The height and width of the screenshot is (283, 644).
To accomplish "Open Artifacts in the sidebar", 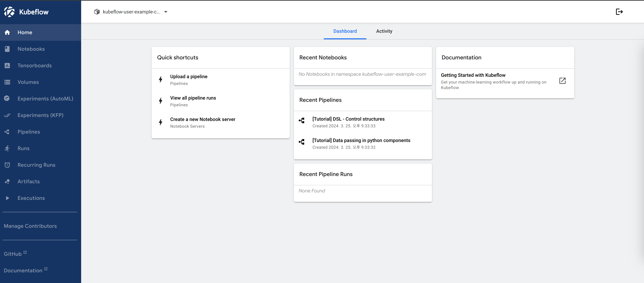I will tap(41, 181).
